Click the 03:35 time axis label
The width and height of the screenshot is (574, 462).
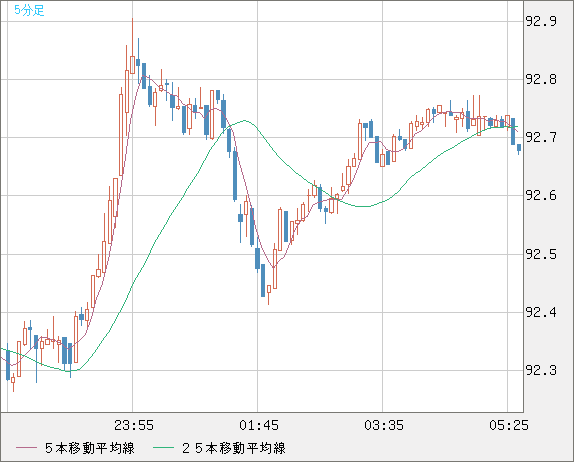[x=384, y=425]
